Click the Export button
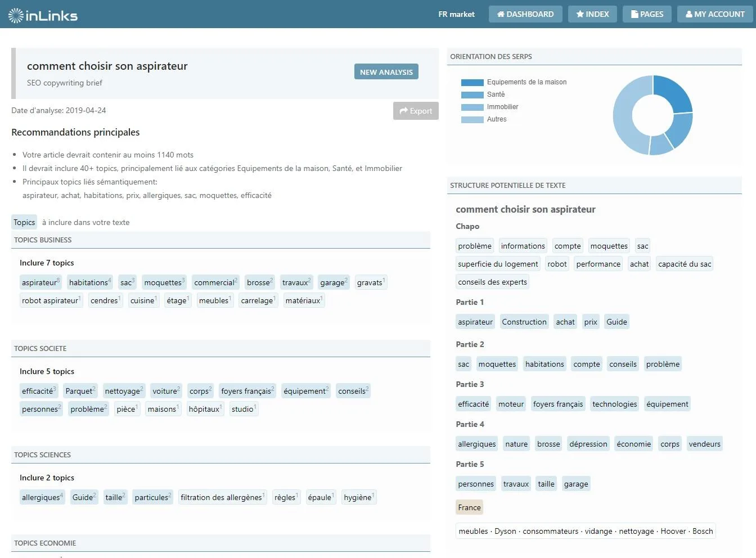Image resolution: width=756 pixels, height=558 pixels. pos(416,111)
